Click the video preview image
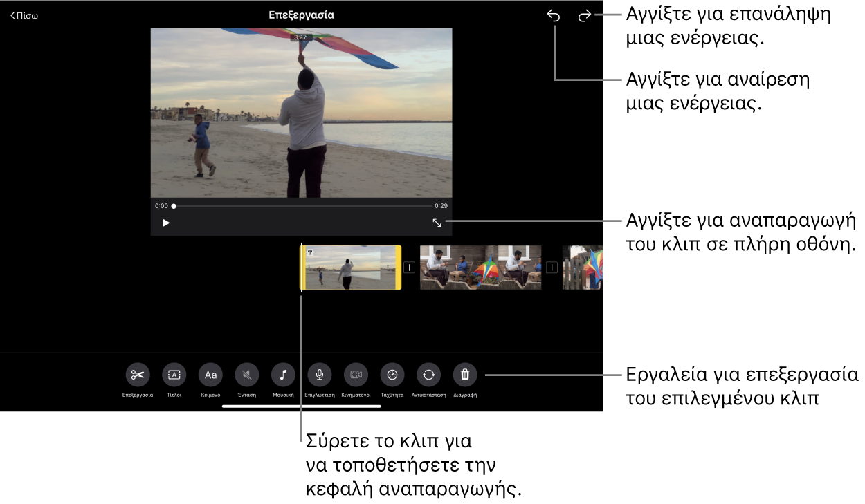The image size is (865, 504). click(x=301, y=113)
